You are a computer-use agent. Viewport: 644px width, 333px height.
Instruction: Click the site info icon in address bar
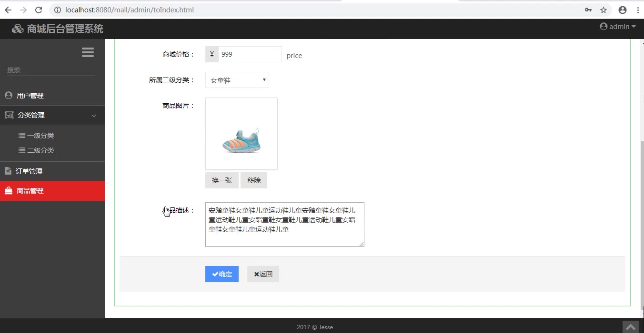(x=58, y=10)
